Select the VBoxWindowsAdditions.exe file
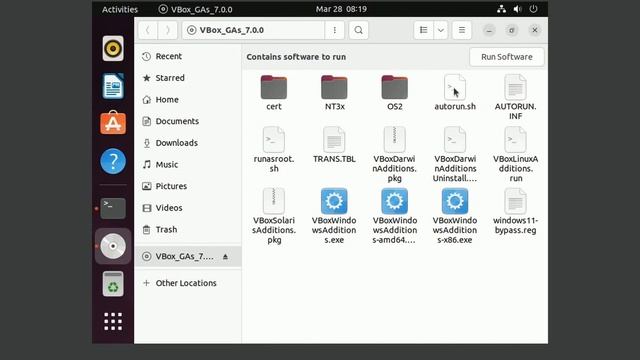640x360 pixels. coord(334,216)
